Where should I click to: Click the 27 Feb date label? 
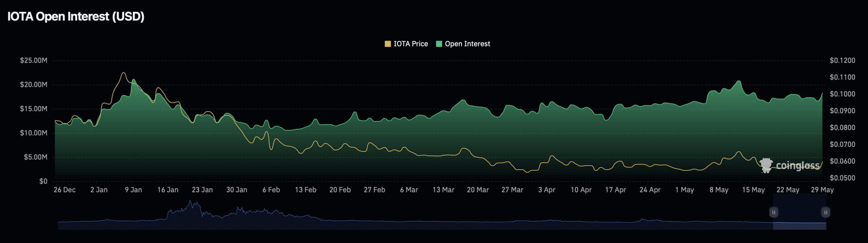coord(374,190)
